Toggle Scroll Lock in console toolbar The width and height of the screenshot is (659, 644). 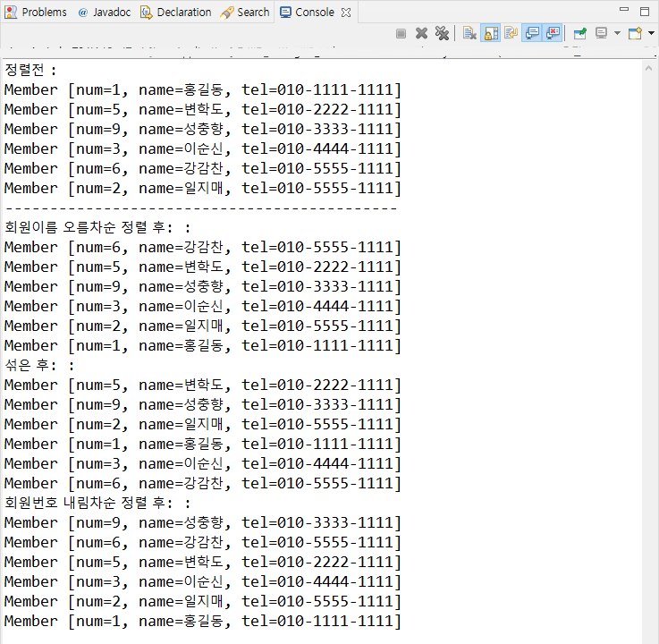[491, 33]
